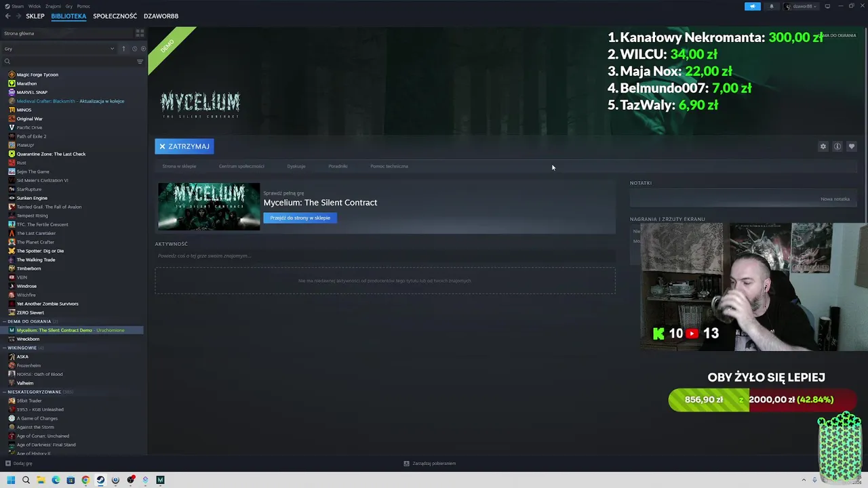Click Zarządzaj pobieraniem at the bottom
The height and width of the screenshot is (488, 868).
pos(430,464)
